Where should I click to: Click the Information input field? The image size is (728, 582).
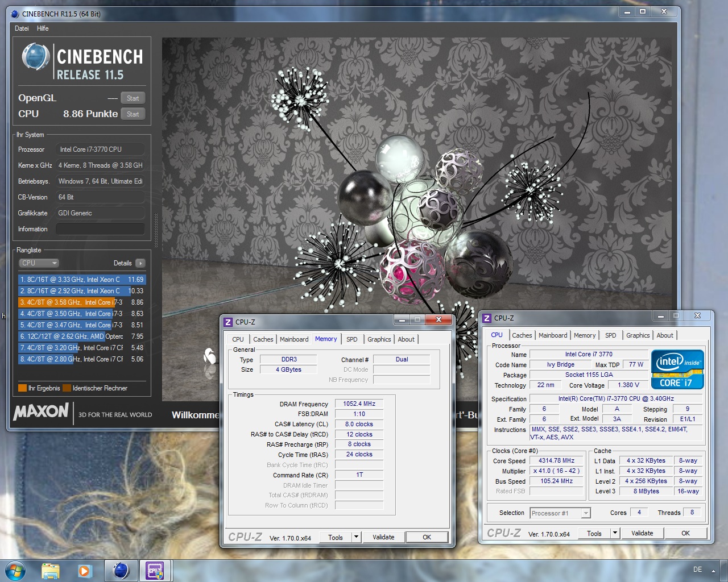(x=100, y=229)
